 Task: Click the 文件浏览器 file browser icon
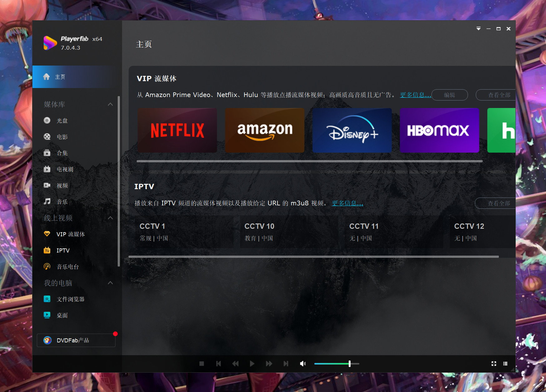coord(47,299)
